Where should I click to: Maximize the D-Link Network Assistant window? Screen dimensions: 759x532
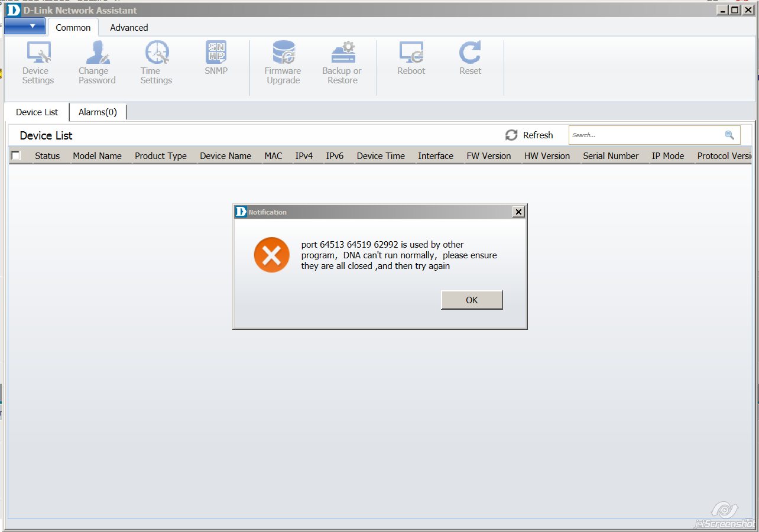click(735, 10)
